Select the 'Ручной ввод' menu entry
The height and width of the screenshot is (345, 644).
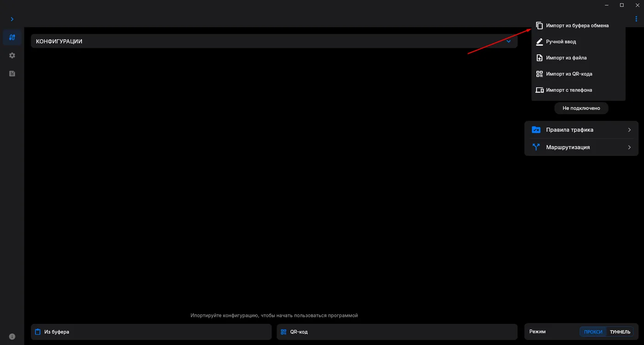pyautogui.click(x=578, y=42)
